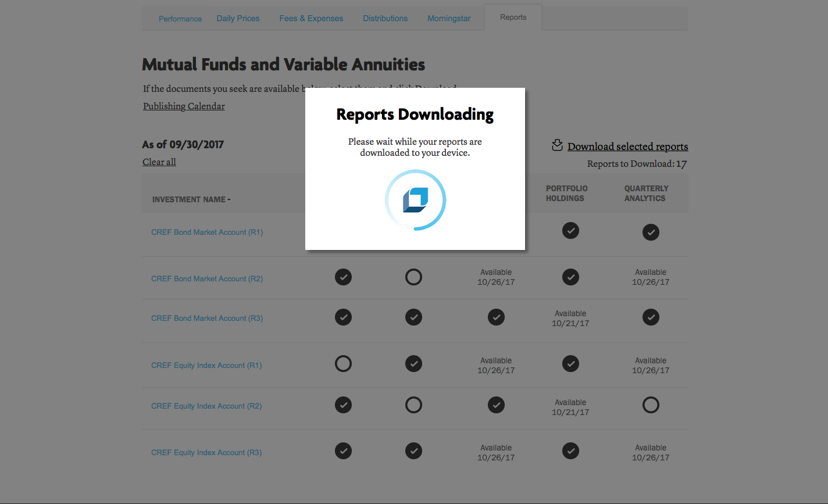Check Quarterly Analytics for Equity Index (R2)
Viewport: 828px width, 504px height.
[x=651, y=405]
